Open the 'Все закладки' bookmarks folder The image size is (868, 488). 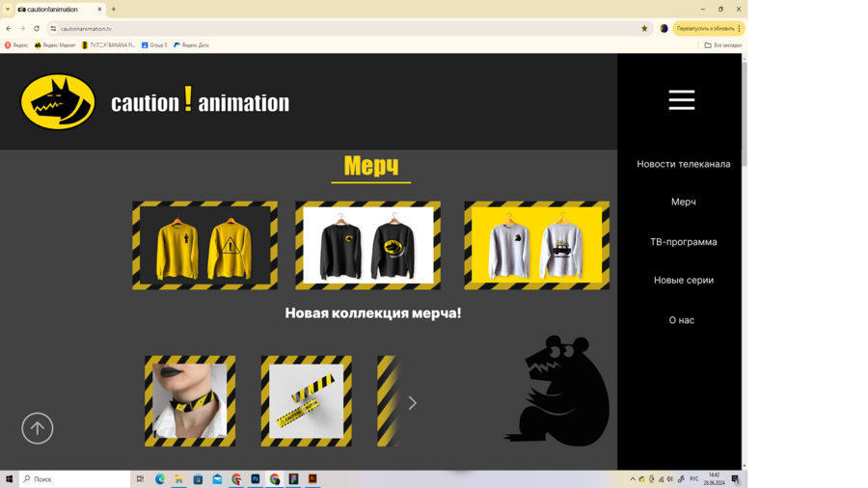723,45
